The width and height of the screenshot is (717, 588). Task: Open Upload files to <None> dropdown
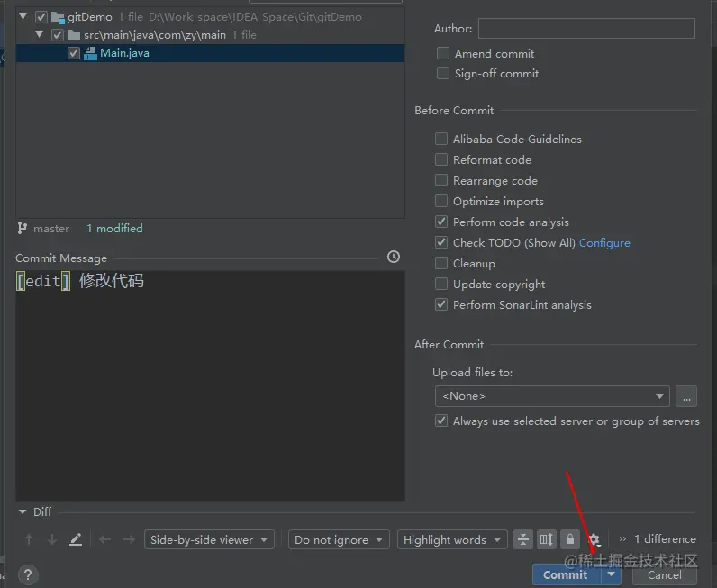552,396
